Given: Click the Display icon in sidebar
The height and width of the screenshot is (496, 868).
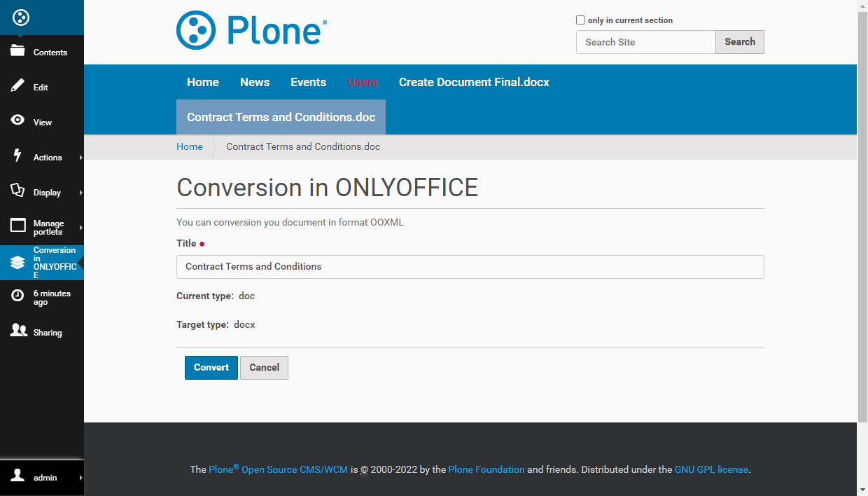Looking at the screenshot, I should [x=18, y=191].
